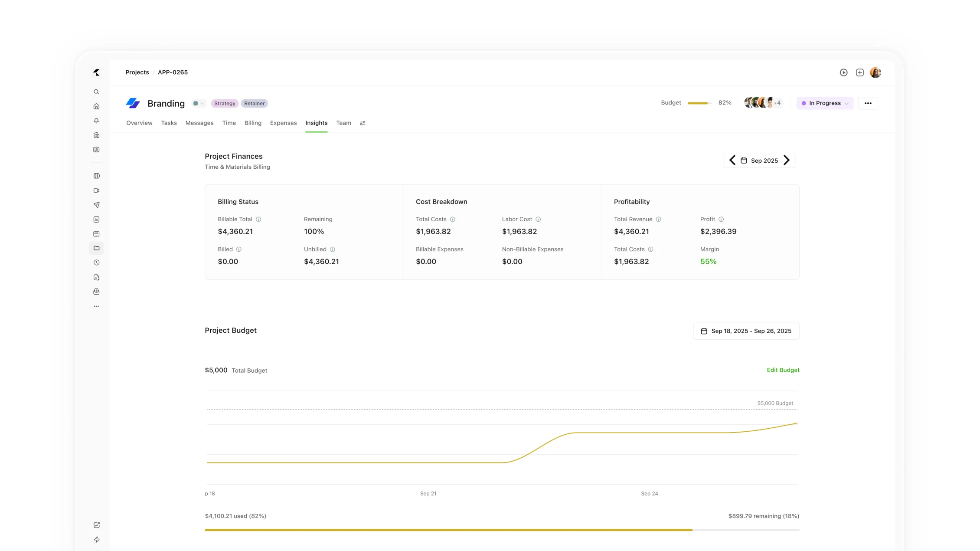Click the Edit Budget link
This screenshot has width=980, height=551.
[x=783, y=370]
